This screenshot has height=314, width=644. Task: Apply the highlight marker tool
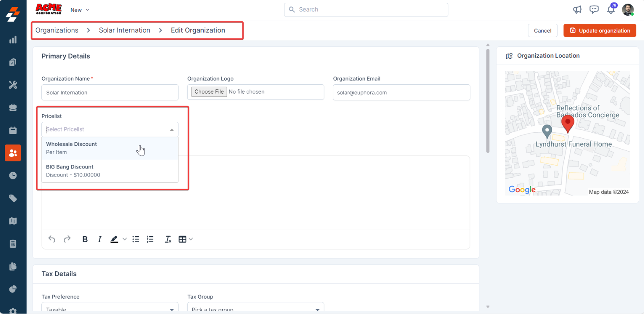(x=114, y=239)
